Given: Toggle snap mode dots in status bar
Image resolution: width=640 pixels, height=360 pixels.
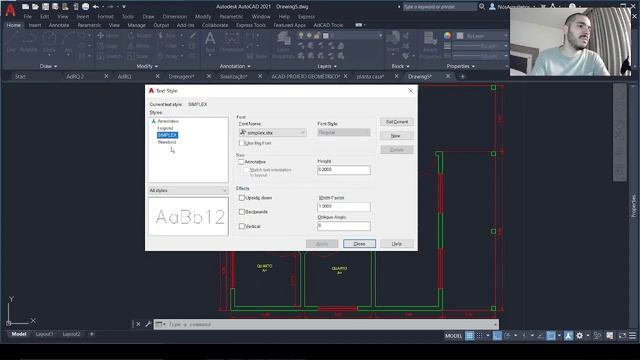Looking at the screenshot, I should tap(480, 336).
